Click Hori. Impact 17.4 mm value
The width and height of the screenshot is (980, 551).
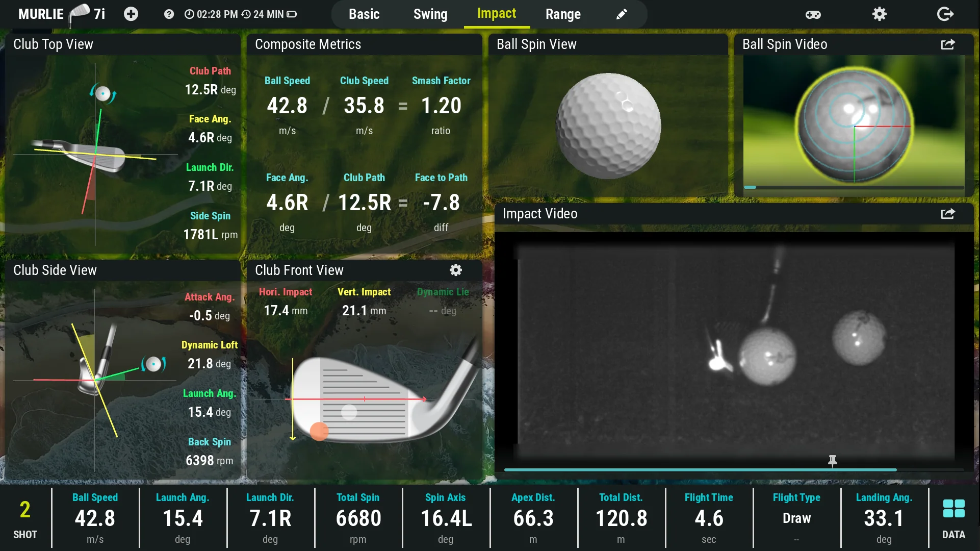click(286, 310)
